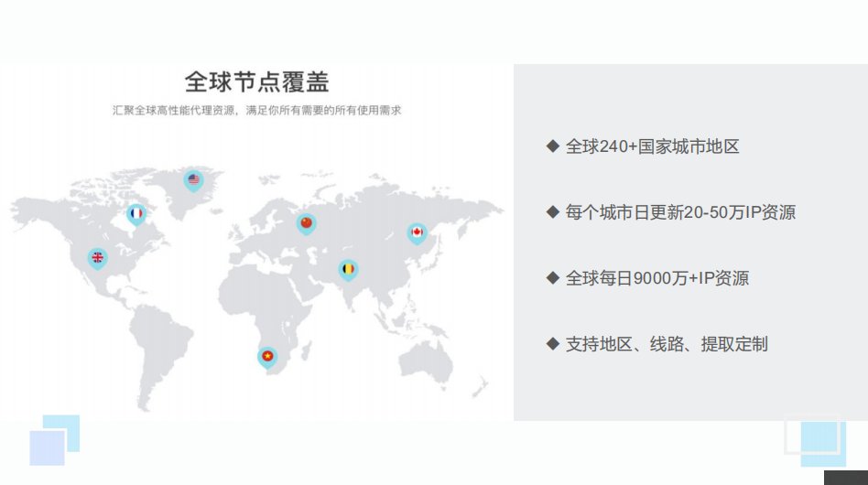868x485 pixels.
Task: Click the text 全球每日9000万+IP资源
Action: 657,278
